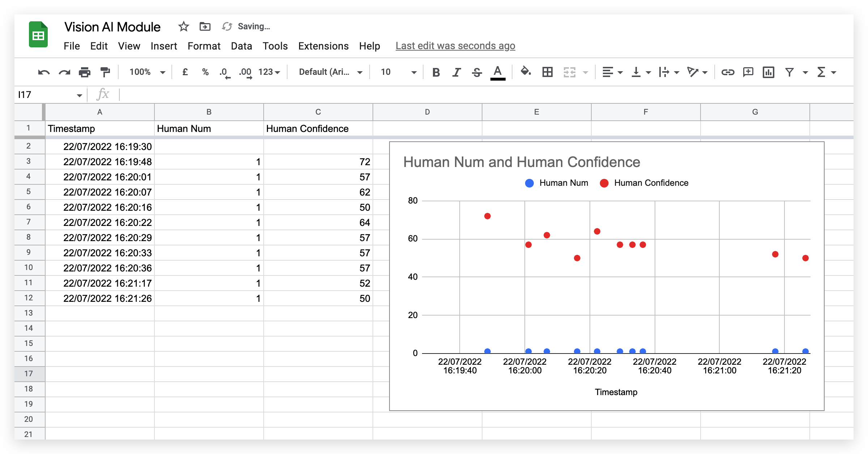
Task: Open the font Default (Ari... dropdown
Action: pyautogui.click(x=330, y=72)
